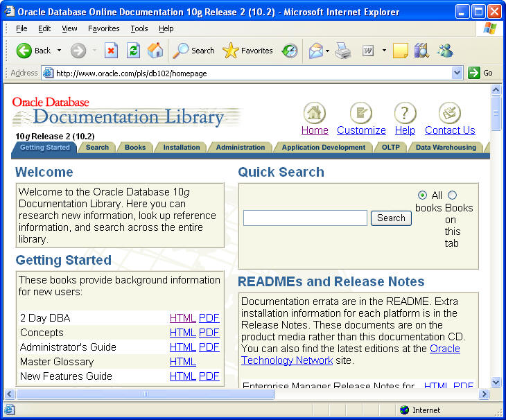Go to browser Home page icon
The image size is (506, 420).
155,51
